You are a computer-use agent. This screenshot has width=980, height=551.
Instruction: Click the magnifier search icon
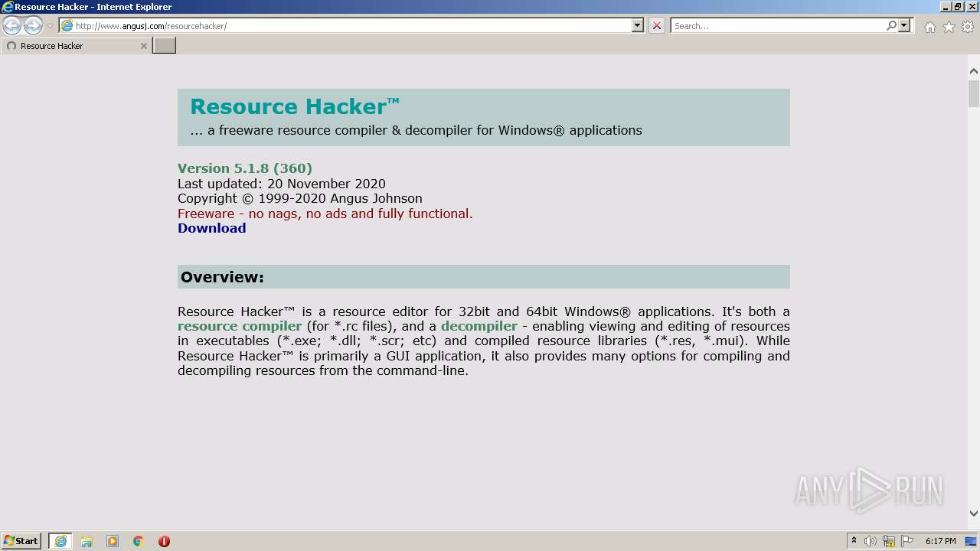891,25
